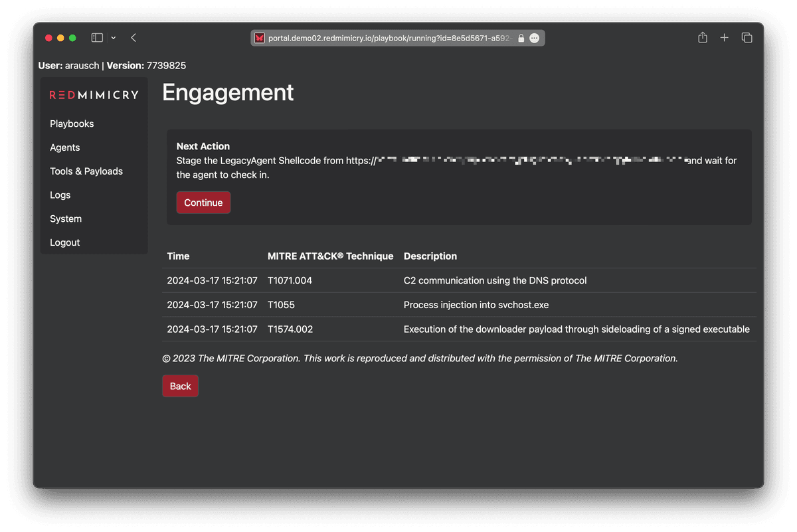Maximize the window with green button
This screenshot has width=797, height=532.
72,38
